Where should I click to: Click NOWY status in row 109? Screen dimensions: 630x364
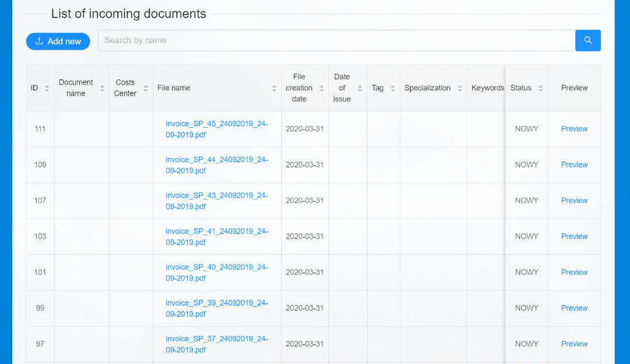coord(527,164)
